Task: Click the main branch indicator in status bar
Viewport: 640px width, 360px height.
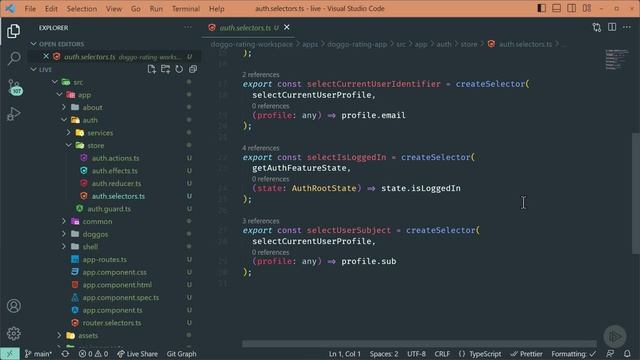Action: click(38, 354)
